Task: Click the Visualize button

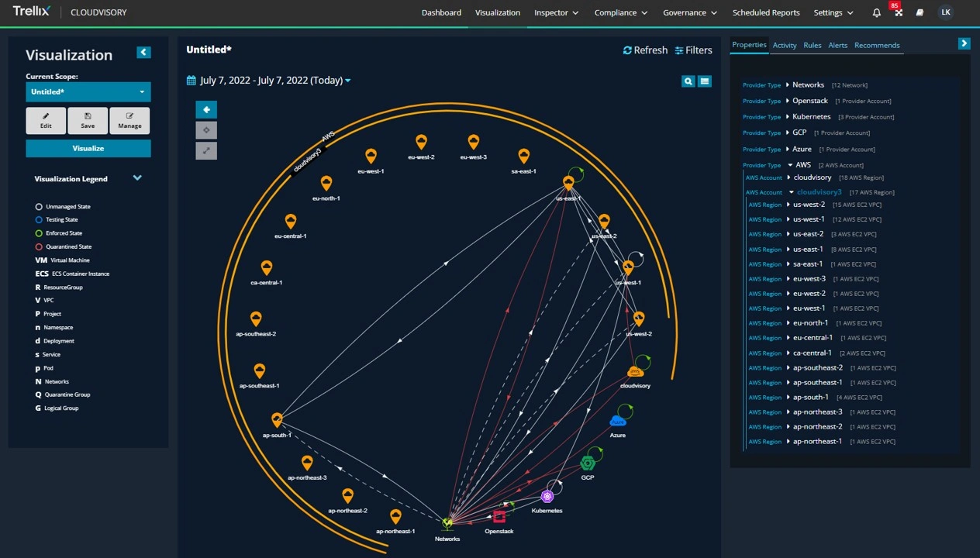Action: coord(88,148)
